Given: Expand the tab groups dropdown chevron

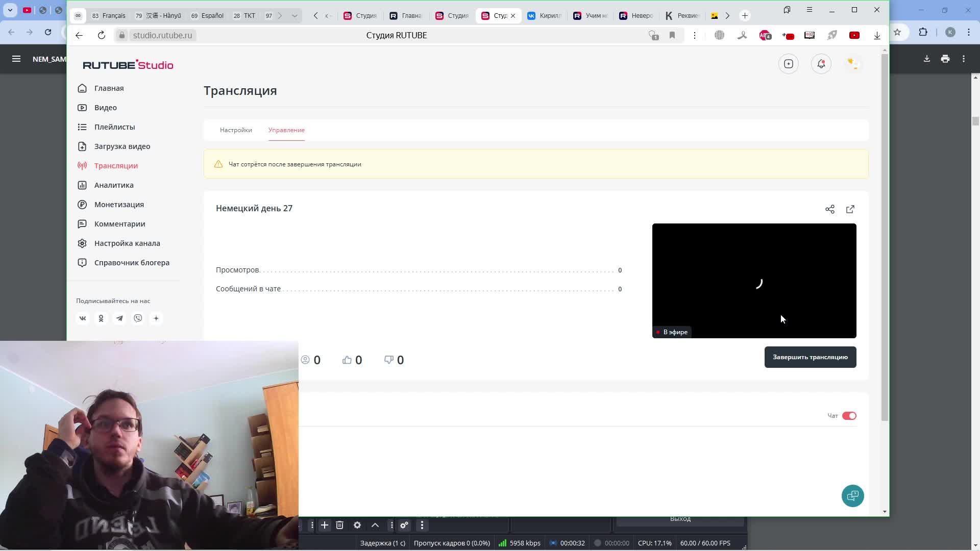Looking at the screenshot, I should [295, 16].
